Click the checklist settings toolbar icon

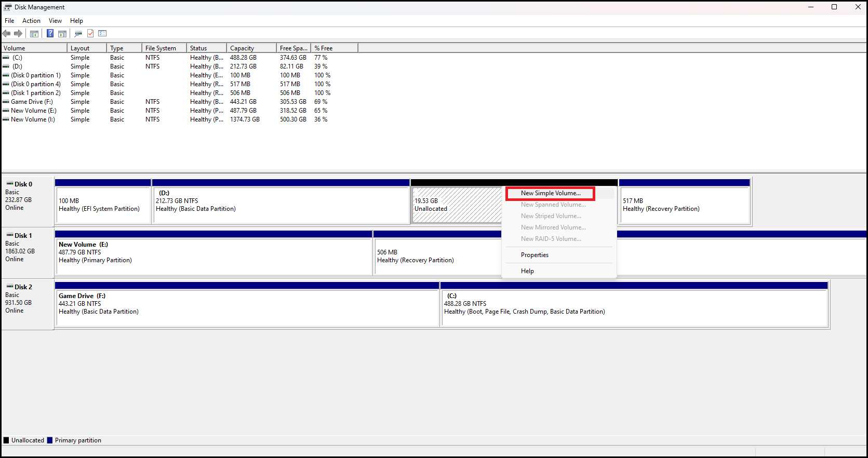coord(102,34)
